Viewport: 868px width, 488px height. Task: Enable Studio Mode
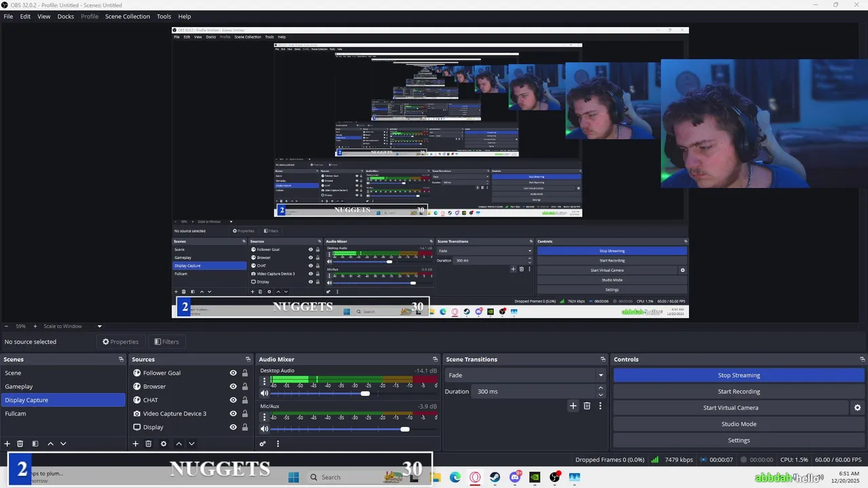(738, 424)
